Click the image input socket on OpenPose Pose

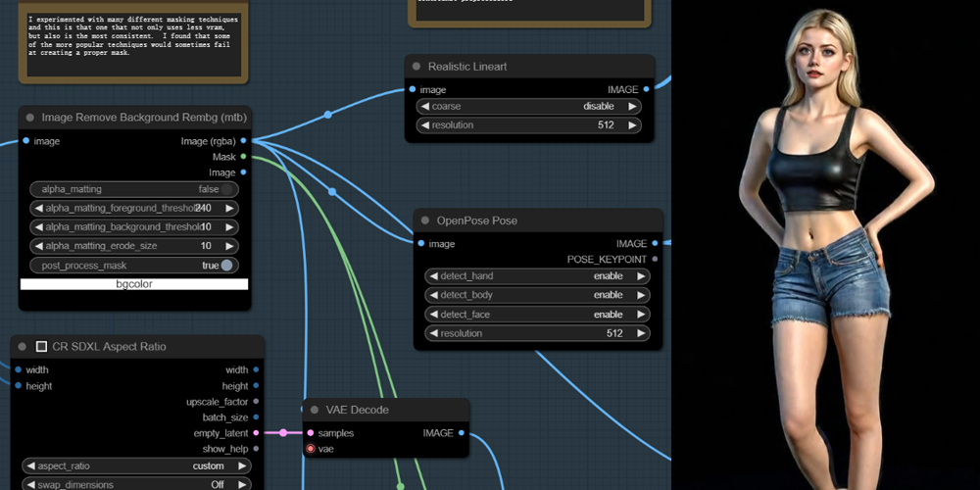point(421,243)
